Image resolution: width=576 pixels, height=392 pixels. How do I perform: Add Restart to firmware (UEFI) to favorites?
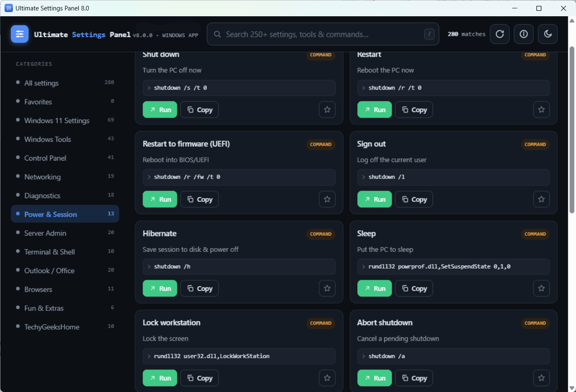327,199
